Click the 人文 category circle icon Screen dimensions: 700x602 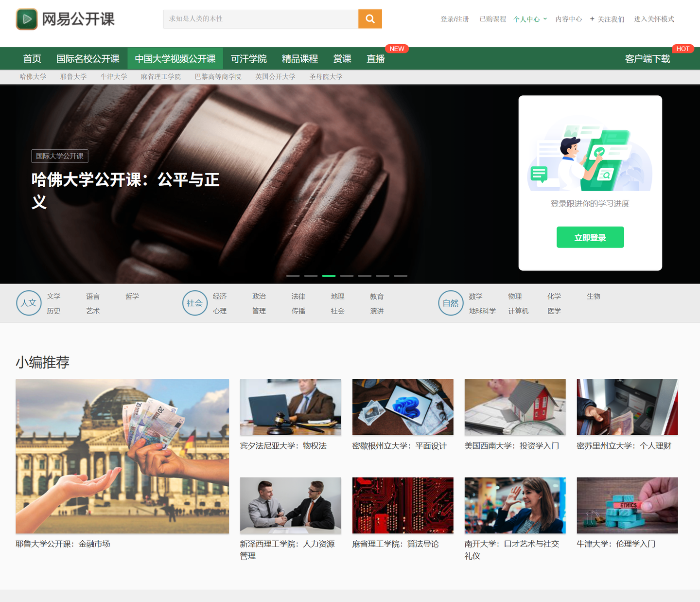[29, 303]
